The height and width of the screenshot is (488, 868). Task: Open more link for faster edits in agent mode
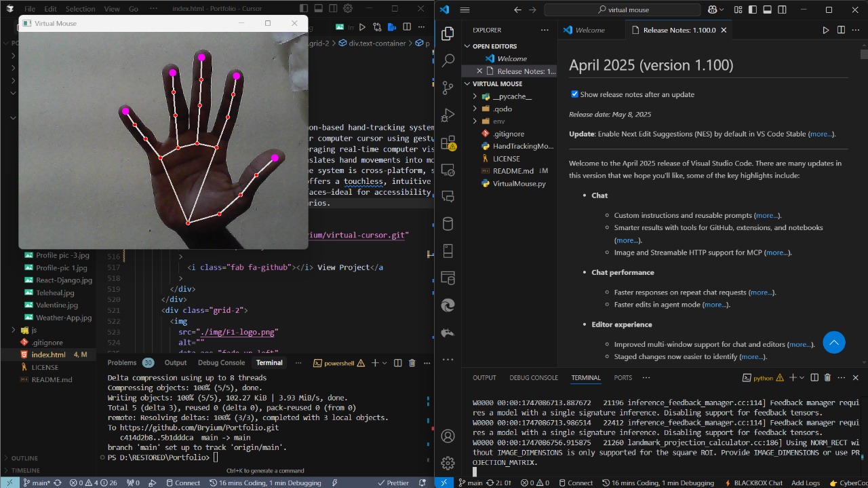(715, 305)
